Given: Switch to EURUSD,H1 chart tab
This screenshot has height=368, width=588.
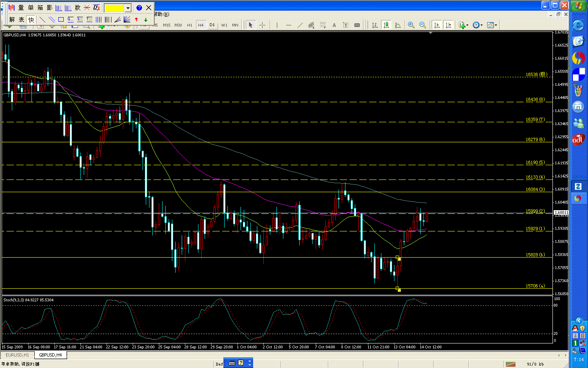Looking at the screenshot, I should (x=17, y=355).
